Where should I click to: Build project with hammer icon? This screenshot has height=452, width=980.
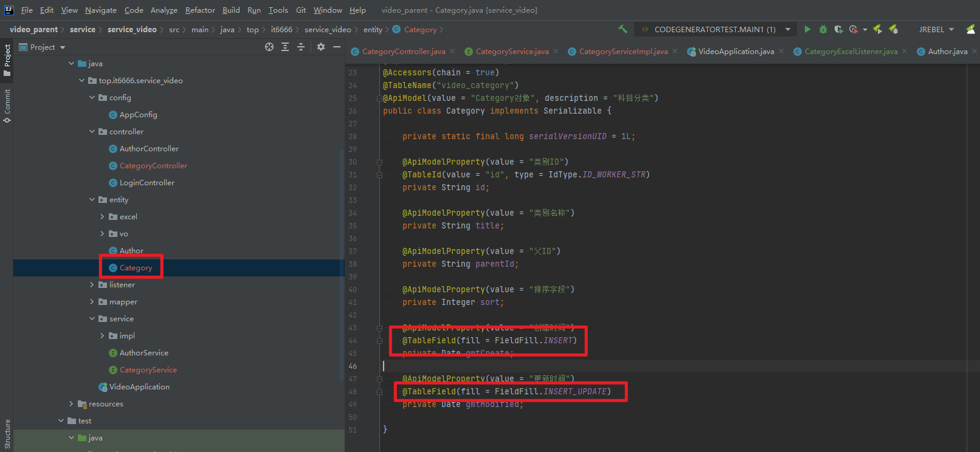click(x=623, y=29)
